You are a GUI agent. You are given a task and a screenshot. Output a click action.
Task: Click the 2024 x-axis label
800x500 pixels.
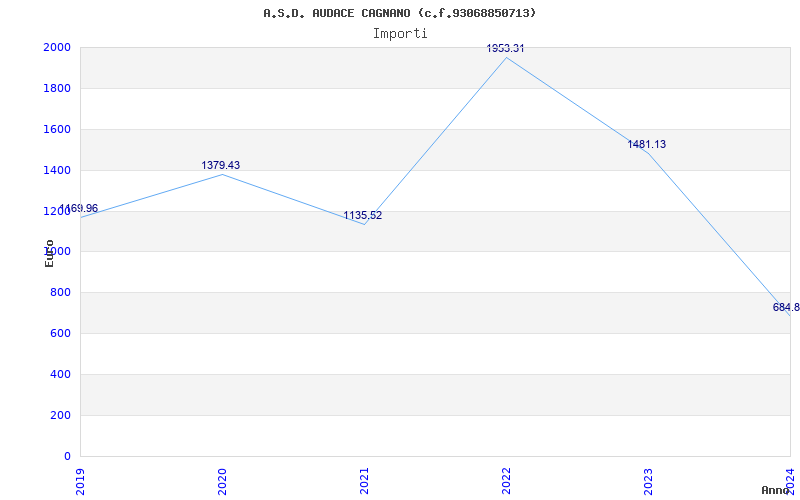[x=790, y=482]
